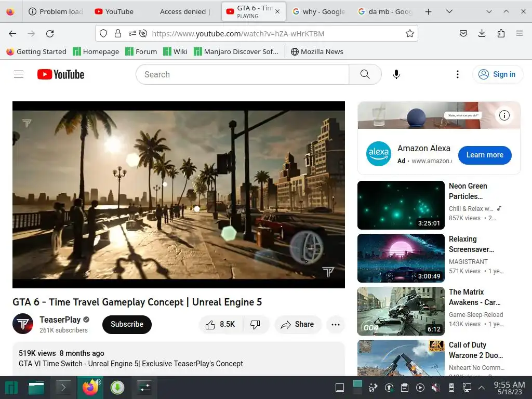The image size is (532, 399).
Task: Open the network connection tray icon
Action: (x=467, y=388)
